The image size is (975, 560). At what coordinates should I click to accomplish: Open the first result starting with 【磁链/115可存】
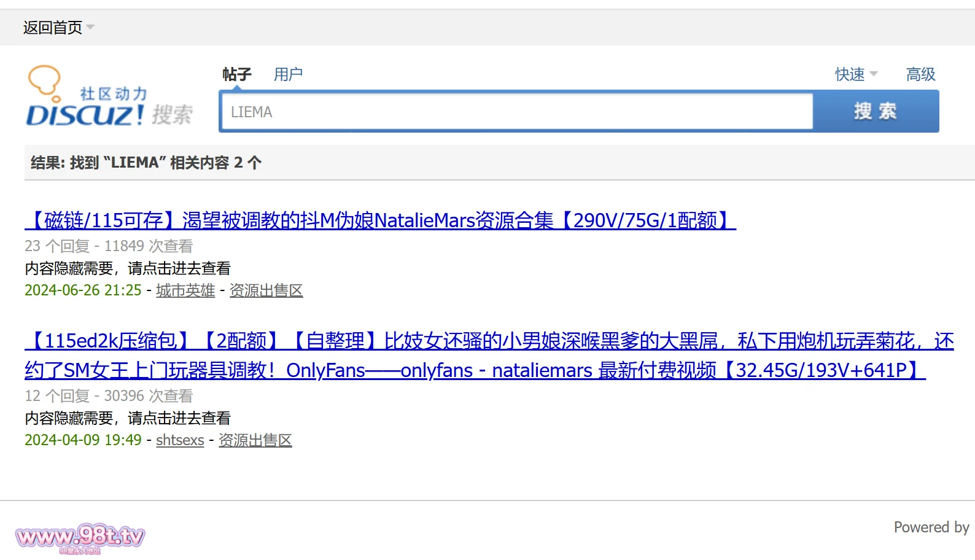[x=380, y=220]
